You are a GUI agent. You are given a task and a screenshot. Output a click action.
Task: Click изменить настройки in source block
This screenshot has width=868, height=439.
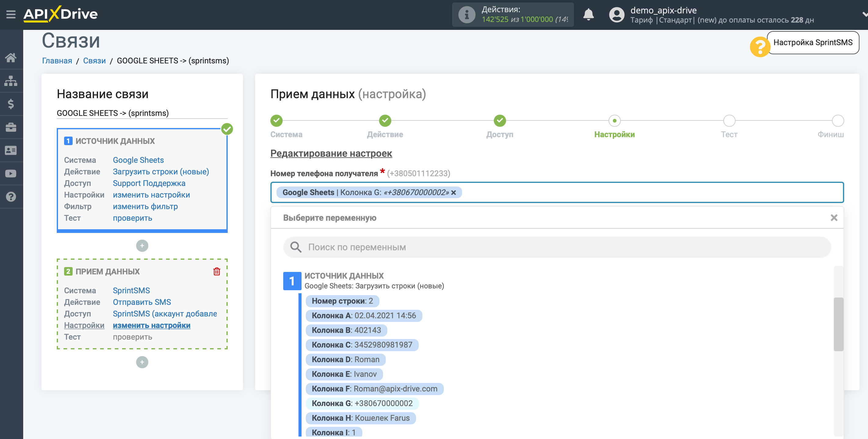coord(151,195)
